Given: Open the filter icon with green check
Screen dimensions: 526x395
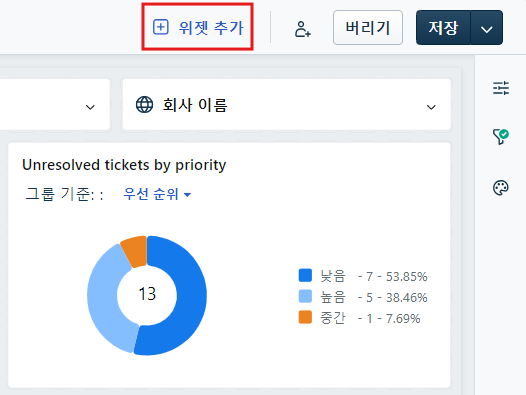Looking at the screenshot, I should 501,137.
